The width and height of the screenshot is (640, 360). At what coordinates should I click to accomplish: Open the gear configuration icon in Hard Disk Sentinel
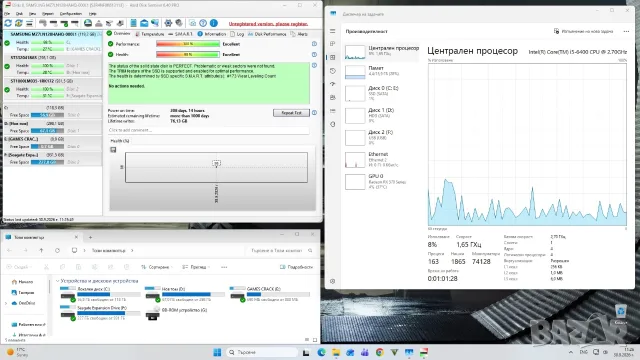(168, 23)
